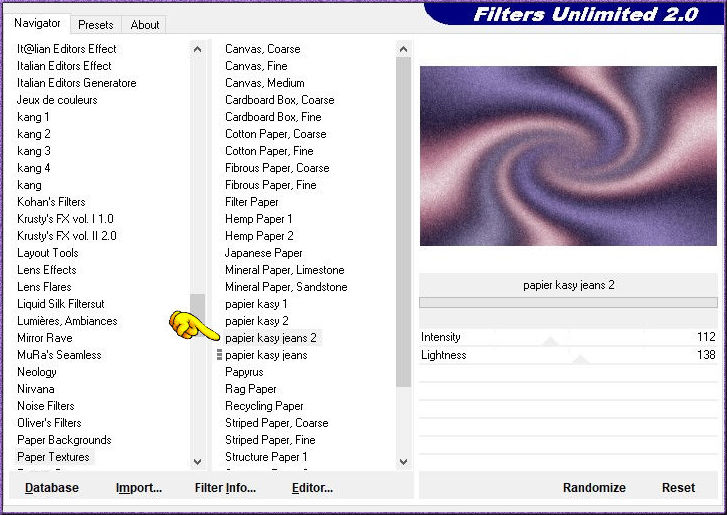Select the kang 2 category

33,134
